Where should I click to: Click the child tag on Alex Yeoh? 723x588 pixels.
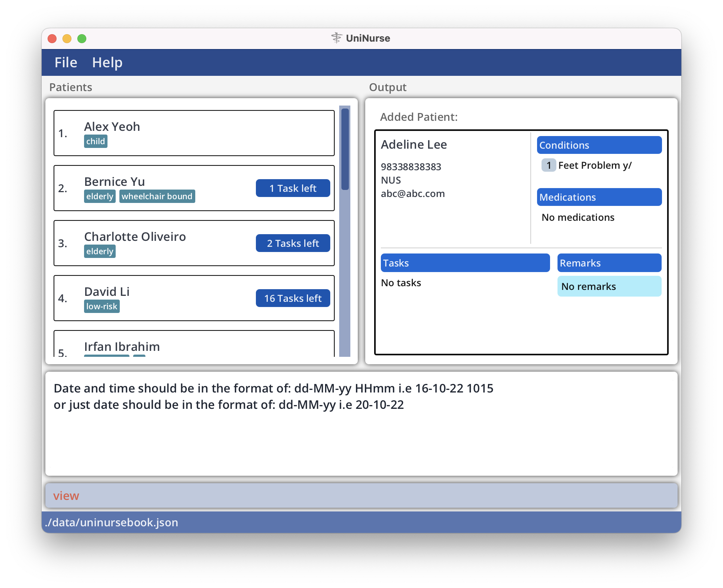[x=96, y=141]
